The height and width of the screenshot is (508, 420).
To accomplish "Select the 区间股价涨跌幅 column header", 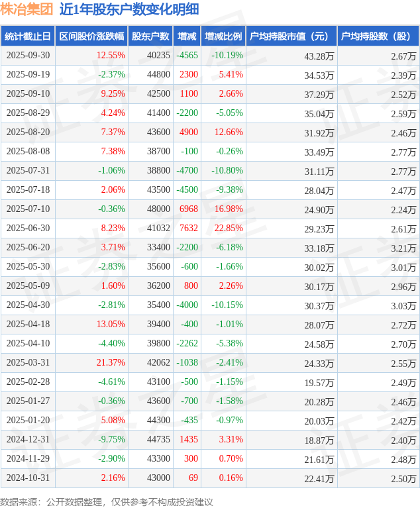I will 91,36.
